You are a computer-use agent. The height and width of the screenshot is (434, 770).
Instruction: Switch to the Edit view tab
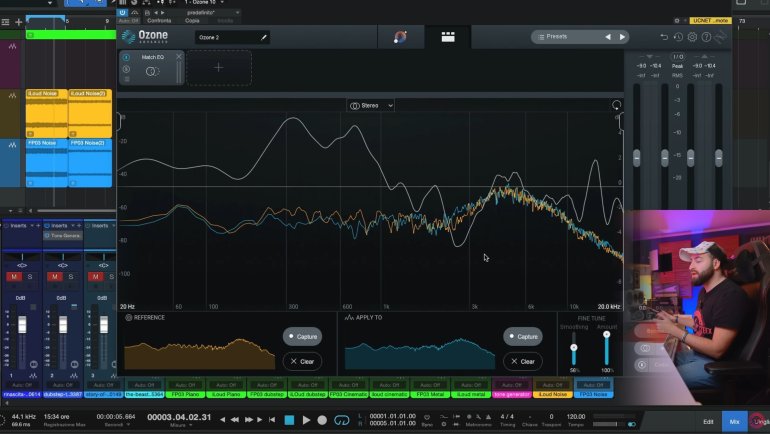[708, 421]
